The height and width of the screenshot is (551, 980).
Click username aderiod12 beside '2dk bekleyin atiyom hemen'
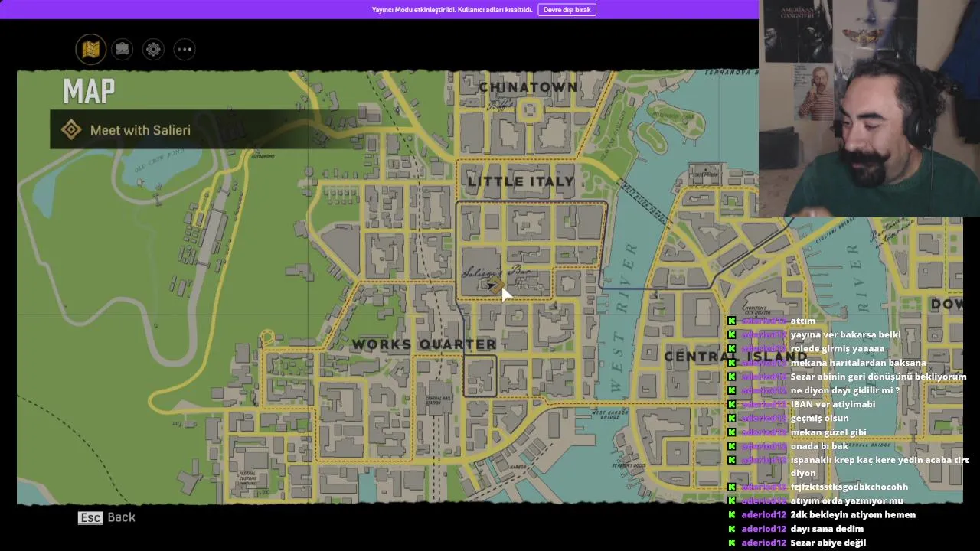click(x=763, y=515)
